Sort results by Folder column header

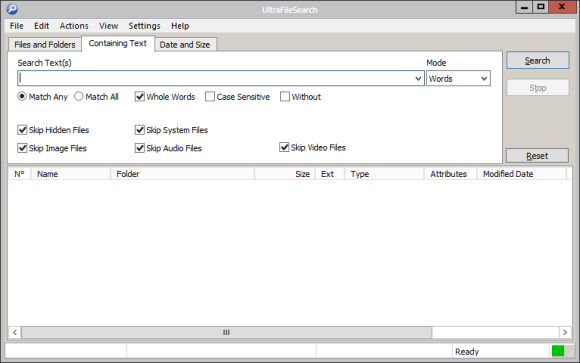(x=182, y=174)
